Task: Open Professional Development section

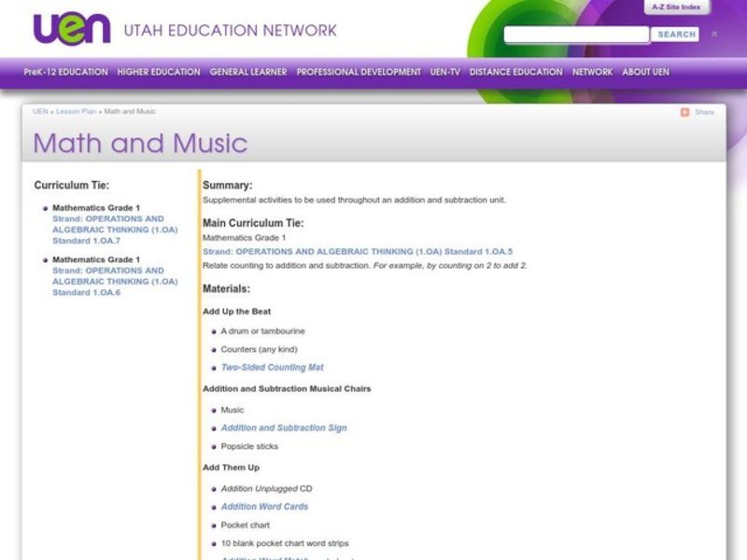Action: (x=359, y=71)
